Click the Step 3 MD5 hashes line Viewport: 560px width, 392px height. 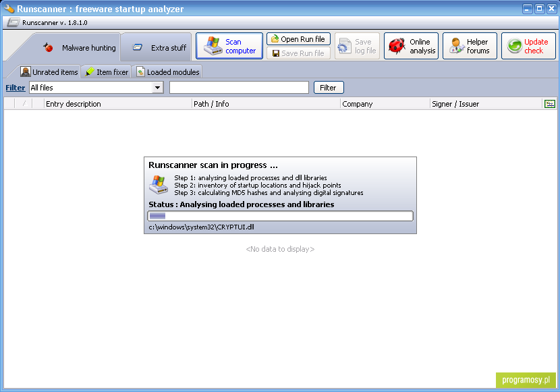[x=269, y=193]
